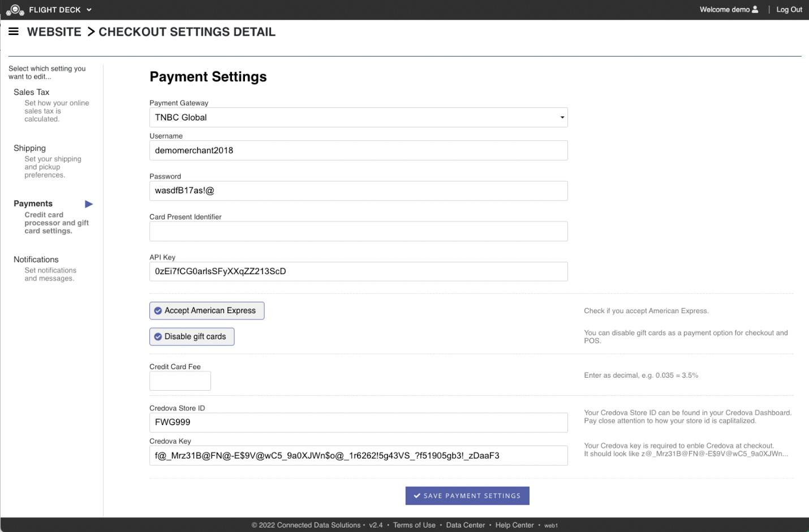Click the Log Out link
The width and height of the screenshot is (809, 532).
click(789, 10)
